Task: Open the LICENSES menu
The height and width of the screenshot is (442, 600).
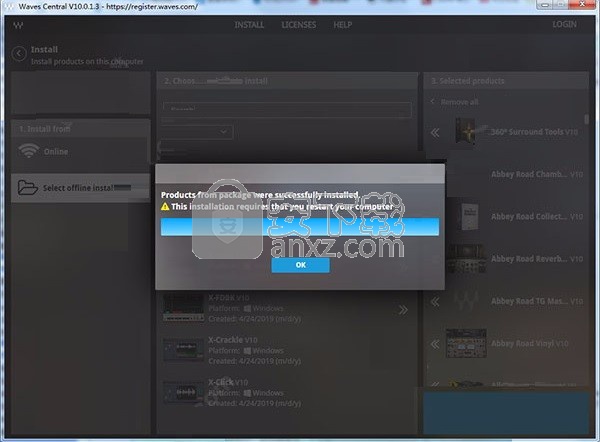Action: (299, 25)
